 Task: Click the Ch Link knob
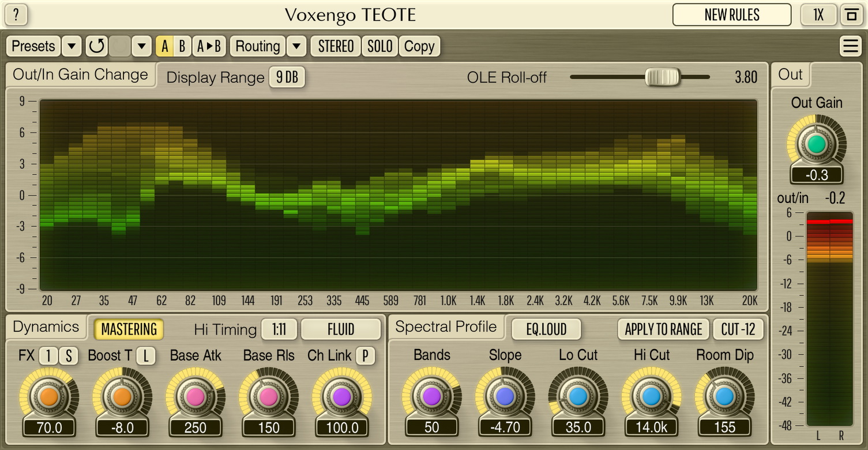pyautogui.click(x=342, y=397)
